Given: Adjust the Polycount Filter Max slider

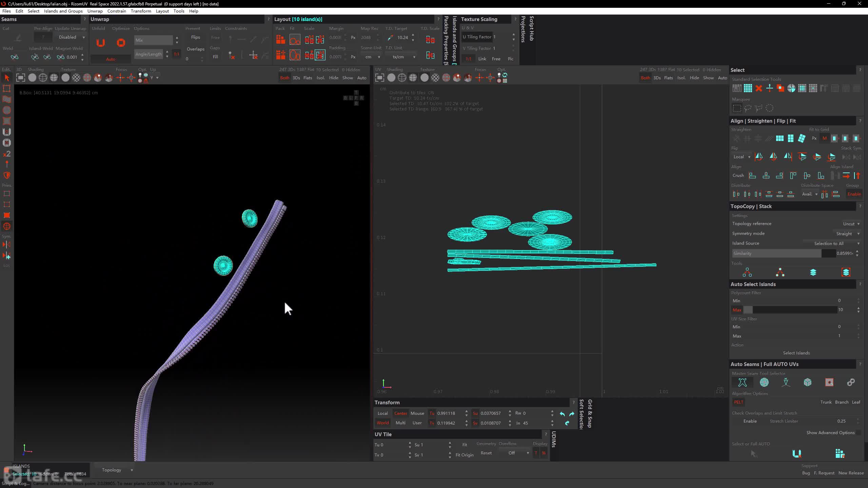Looking at the screenshot, I should click(x=790, y=310).
